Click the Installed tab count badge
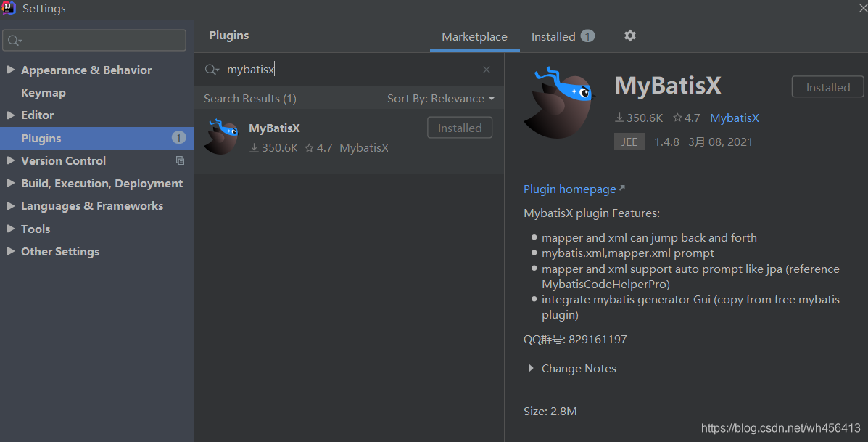The width and height of the screenshot is (868, 442). coord(587,36)
